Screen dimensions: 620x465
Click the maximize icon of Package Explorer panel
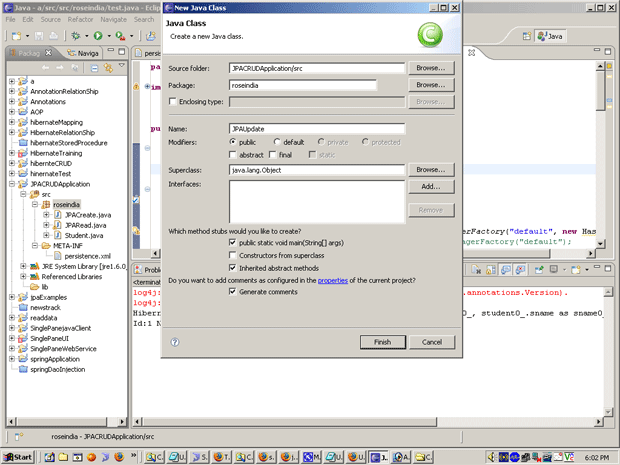tap(122, 51)
